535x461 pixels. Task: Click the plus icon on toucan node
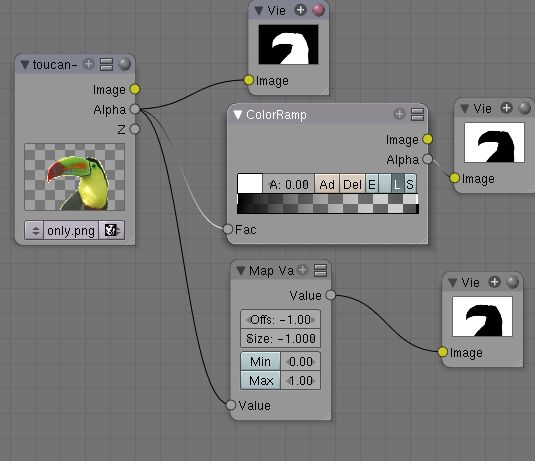(x=88, y=64)
